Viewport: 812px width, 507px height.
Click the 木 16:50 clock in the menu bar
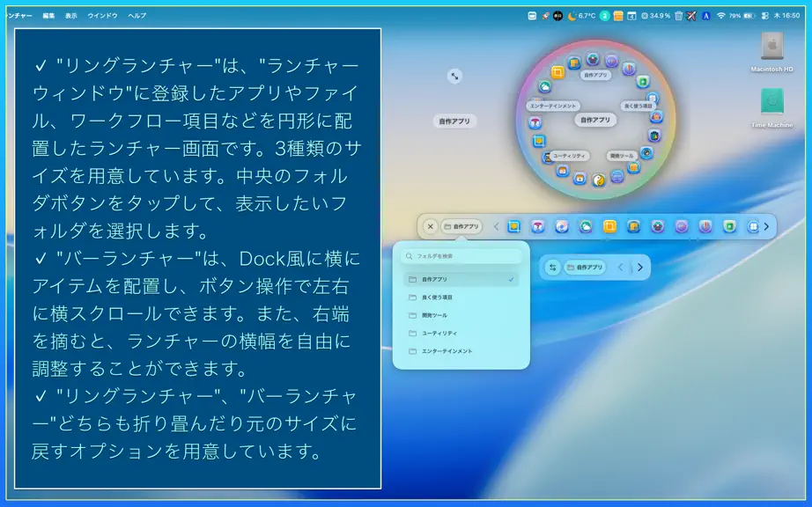point(786,16)
